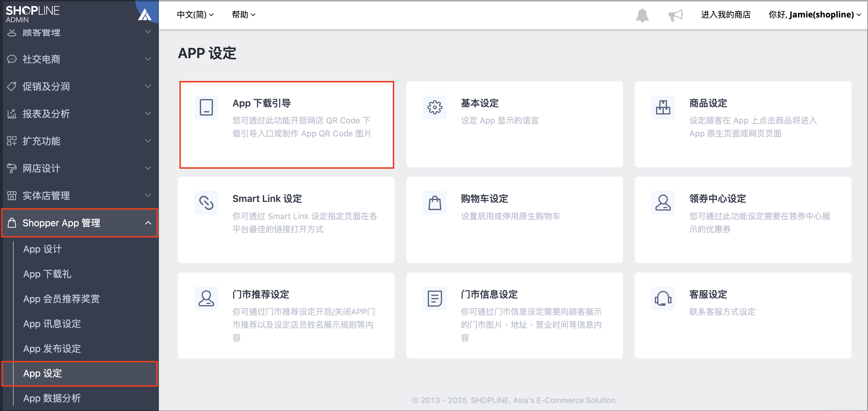
Task: Open the App 发布设定 submenu item
Action: pyautogui.click(x=52, y=349)
